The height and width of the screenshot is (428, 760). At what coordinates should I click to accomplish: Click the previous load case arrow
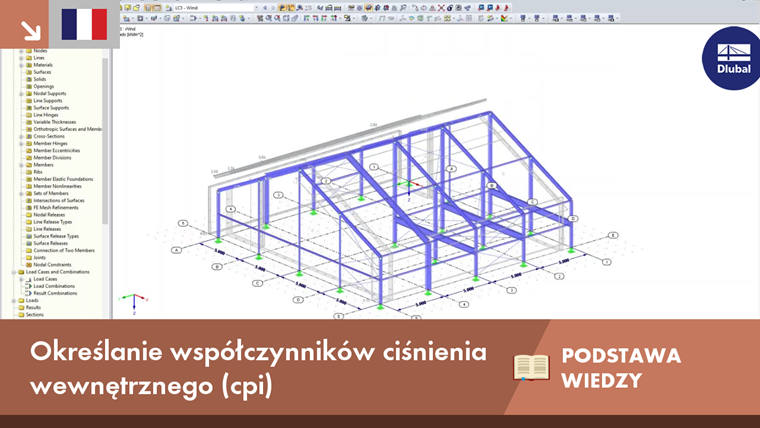pos(265,8)
